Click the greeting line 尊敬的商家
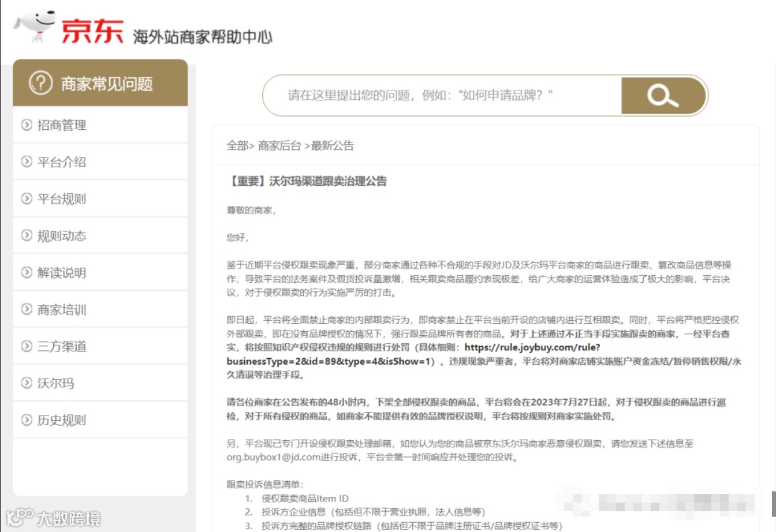 251,210
